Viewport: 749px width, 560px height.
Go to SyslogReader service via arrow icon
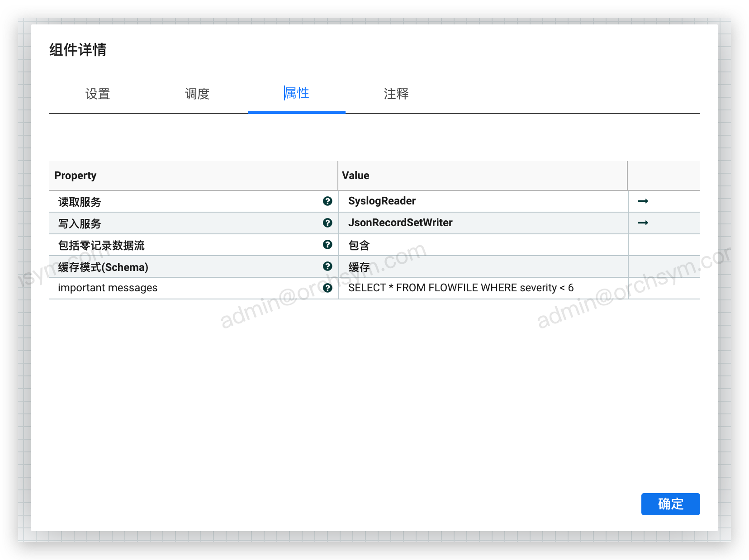coord(643,201)
